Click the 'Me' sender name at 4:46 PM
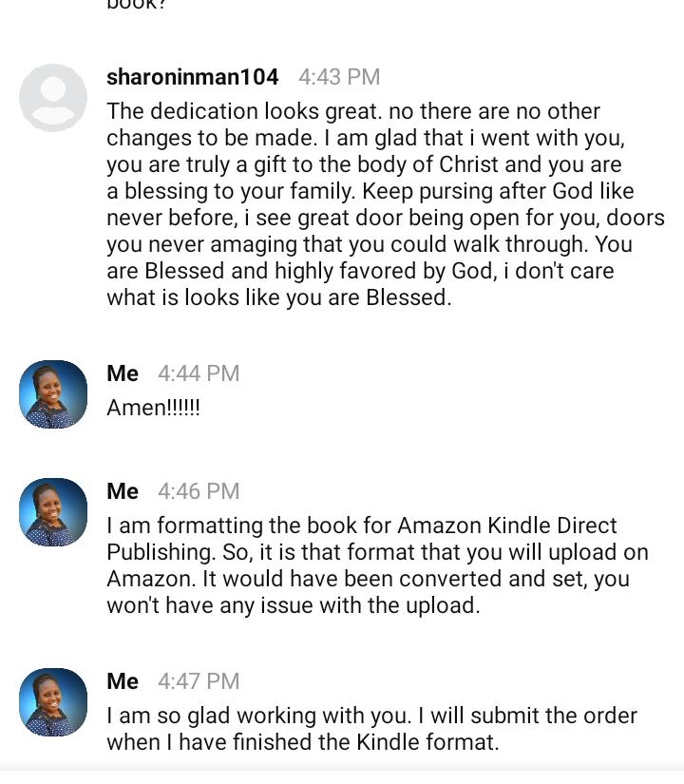The height and width of the screenshot is (784, 684). click(123, 491)
